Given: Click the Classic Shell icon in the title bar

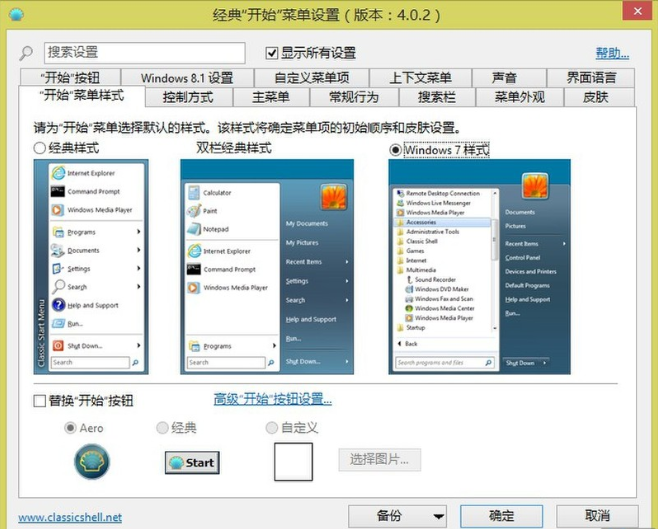Looking at the screenshot, I should pyautogui.click(x=16, y=15).
